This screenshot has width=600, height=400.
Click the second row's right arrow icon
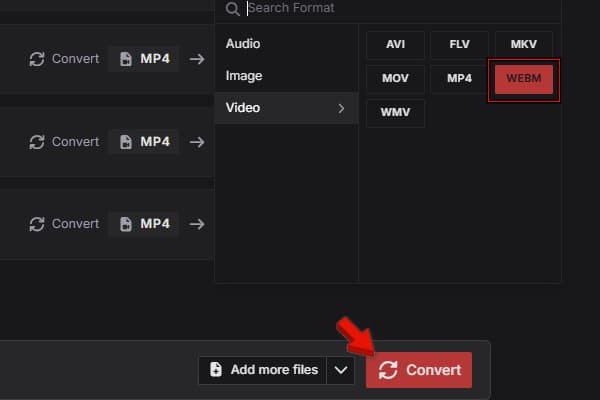click(x=197, y=142)
